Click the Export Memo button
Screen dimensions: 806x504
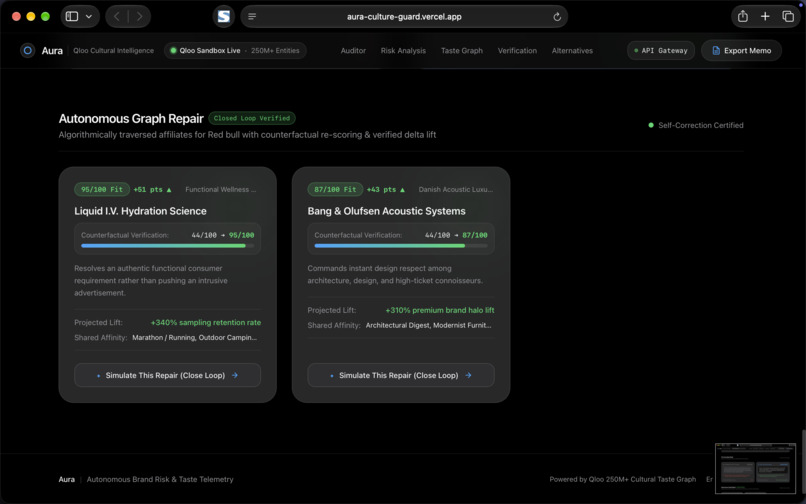741,50
